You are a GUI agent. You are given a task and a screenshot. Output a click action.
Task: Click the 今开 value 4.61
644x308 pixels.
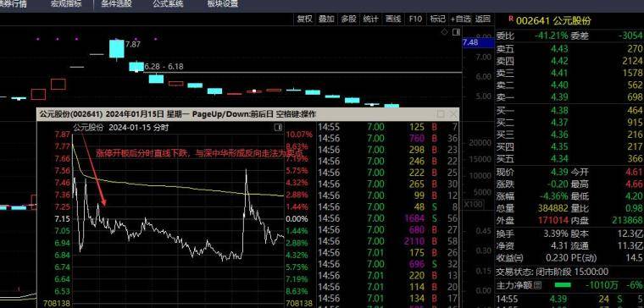click(634, 172)
